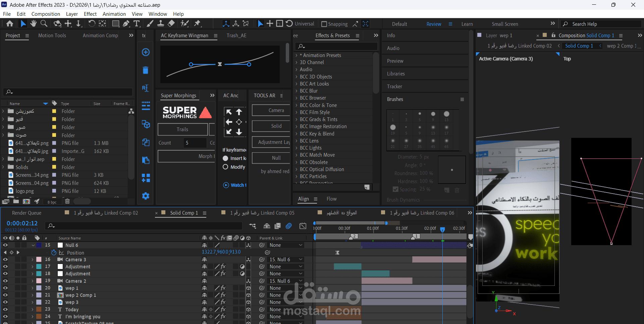The image size is (644, 324).
Task: Hide the Today text layer
Action: click(5, 310)
